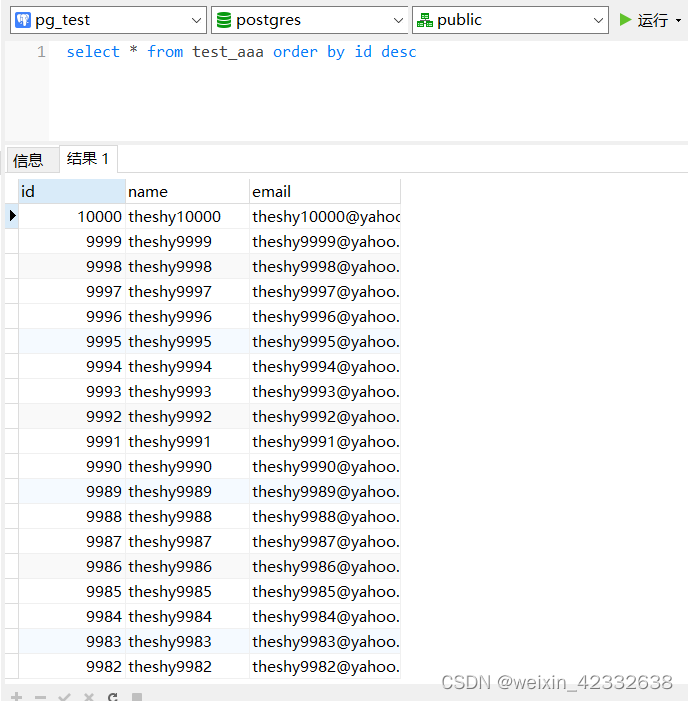Image resolution: width=688 pixels, height=701 pixels.
Task: Select the name cell theshy9995
Action: [x=187, y=342]
